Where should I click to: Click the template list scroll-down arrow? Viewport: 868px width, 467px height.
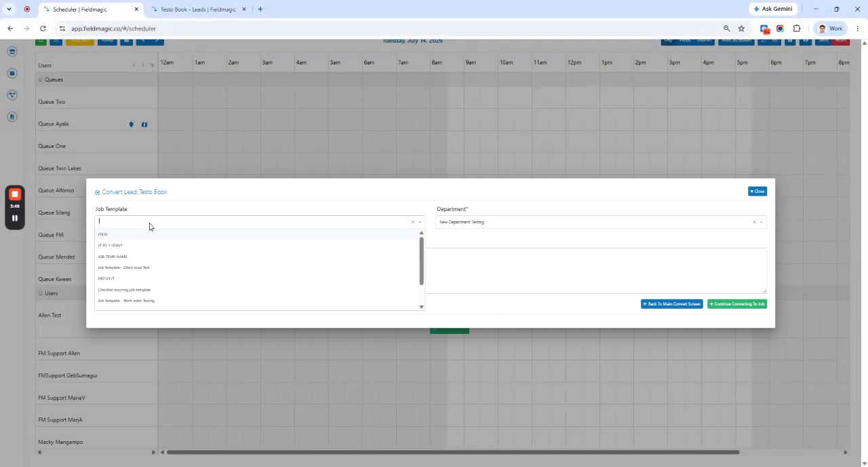tap(421, 307)
